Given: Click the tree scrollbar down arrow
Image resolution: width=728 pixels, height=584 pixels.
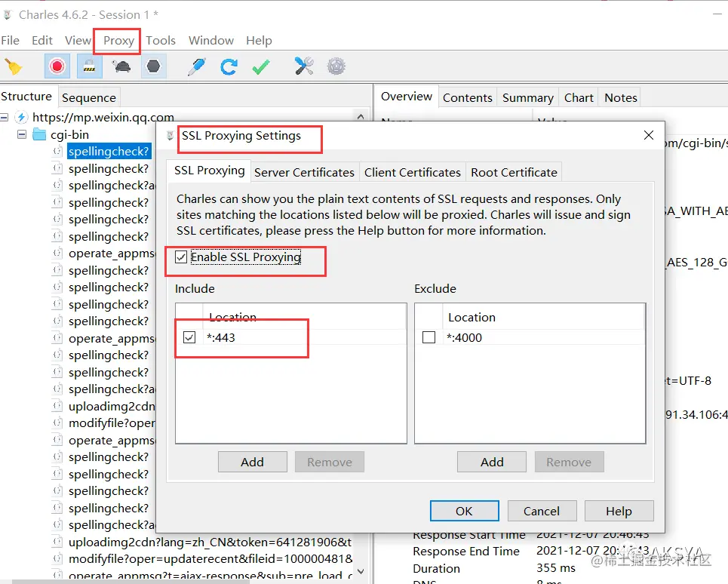Looking at the screenshot, I should tap(361, 571).
